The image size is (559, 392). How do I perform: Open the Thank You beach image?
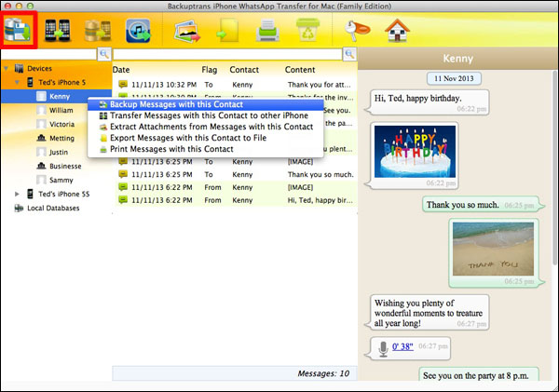(493, 249)
